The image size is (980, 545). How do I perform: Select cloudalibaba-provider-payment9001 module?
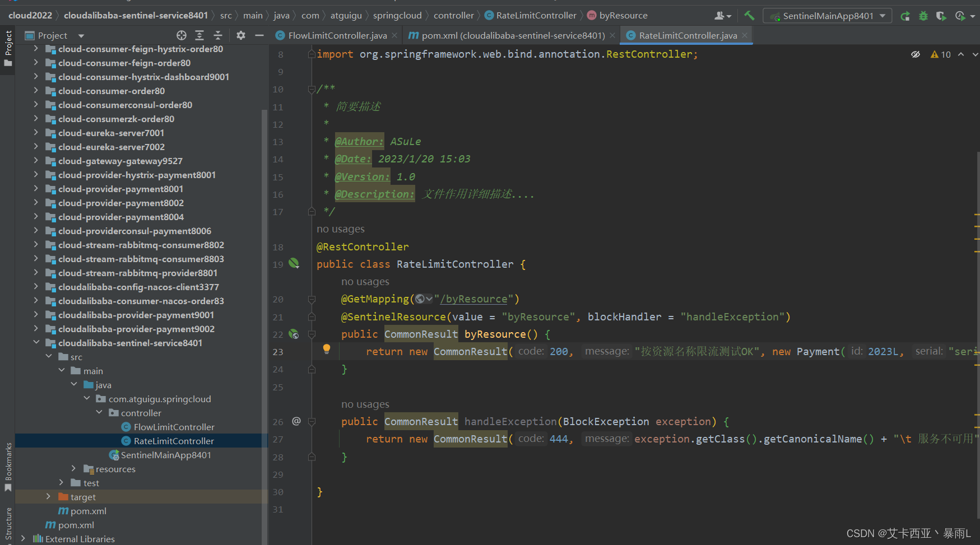pyautogui.click(x=136, y=315)
